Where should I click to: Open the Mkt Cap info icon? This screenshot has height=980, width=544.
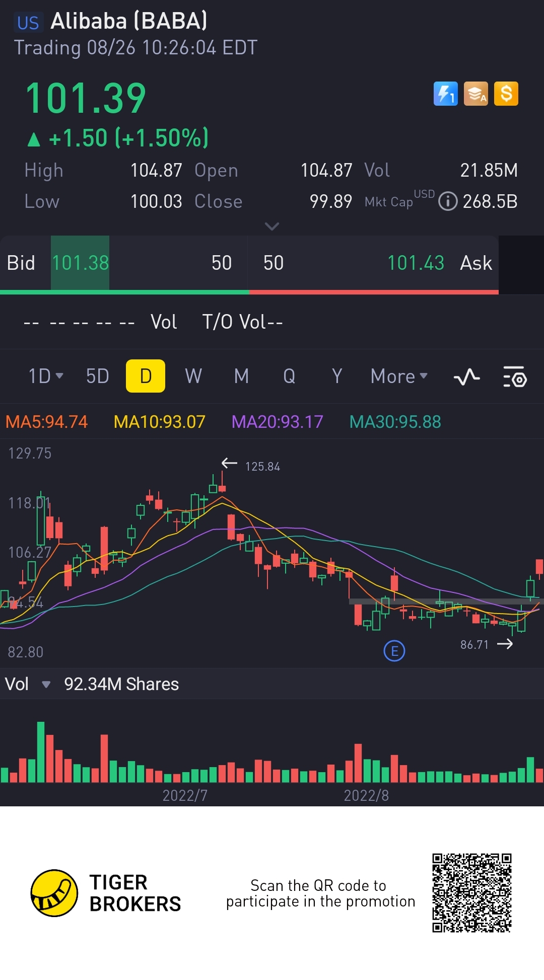pos(448,201)
